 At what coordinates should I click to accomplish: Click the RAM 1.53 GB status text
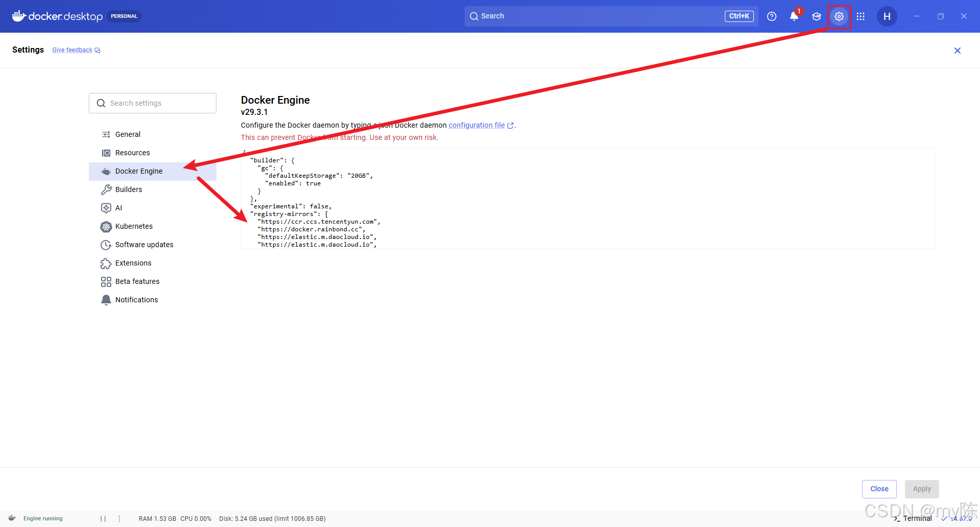coord(157,518)
